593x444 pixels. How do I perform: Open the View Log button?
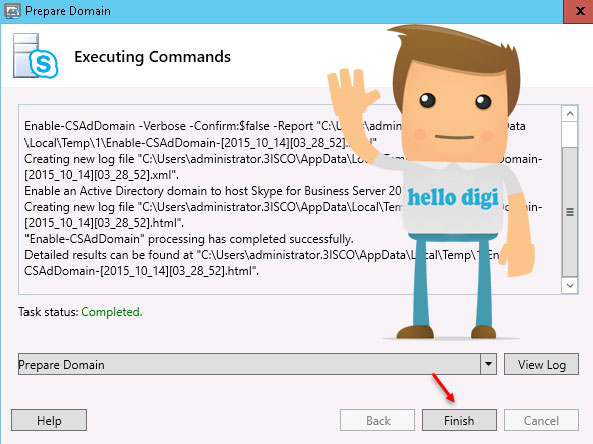[x=541, y=364]
